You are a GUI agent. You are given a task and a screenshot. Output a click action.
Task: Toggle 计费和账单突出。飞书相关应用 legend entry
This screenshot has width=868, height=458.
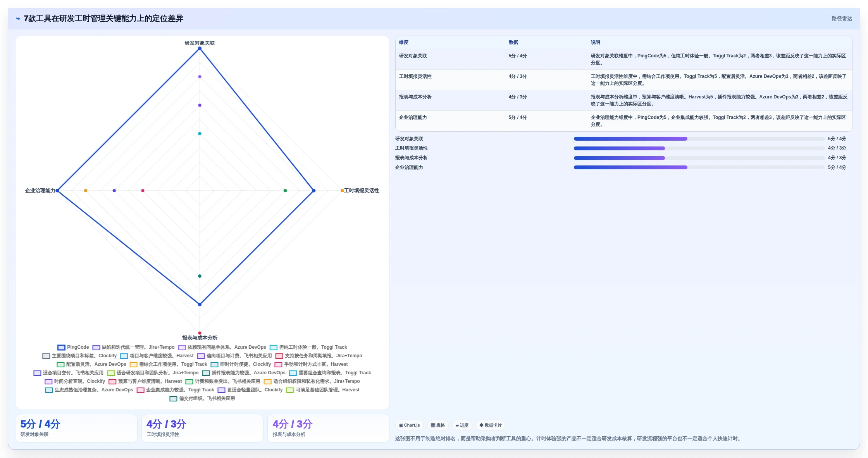coord(223,381)
